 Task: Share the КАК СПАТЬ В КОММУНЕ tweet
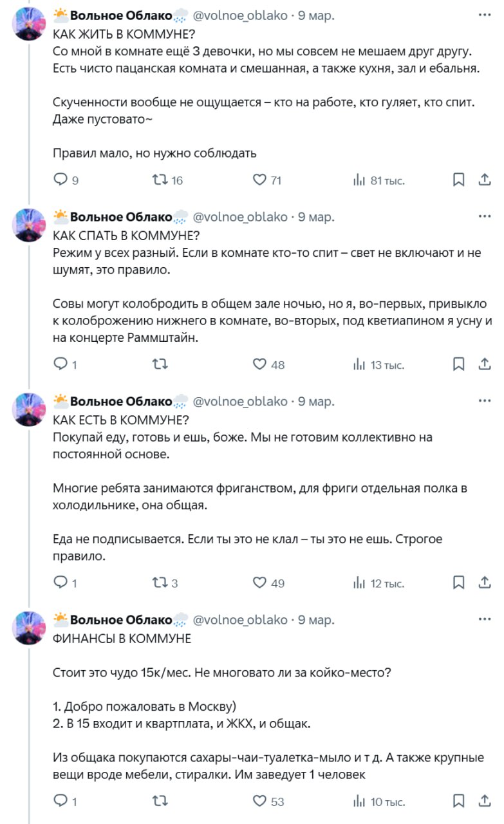[x=485, y=364]
